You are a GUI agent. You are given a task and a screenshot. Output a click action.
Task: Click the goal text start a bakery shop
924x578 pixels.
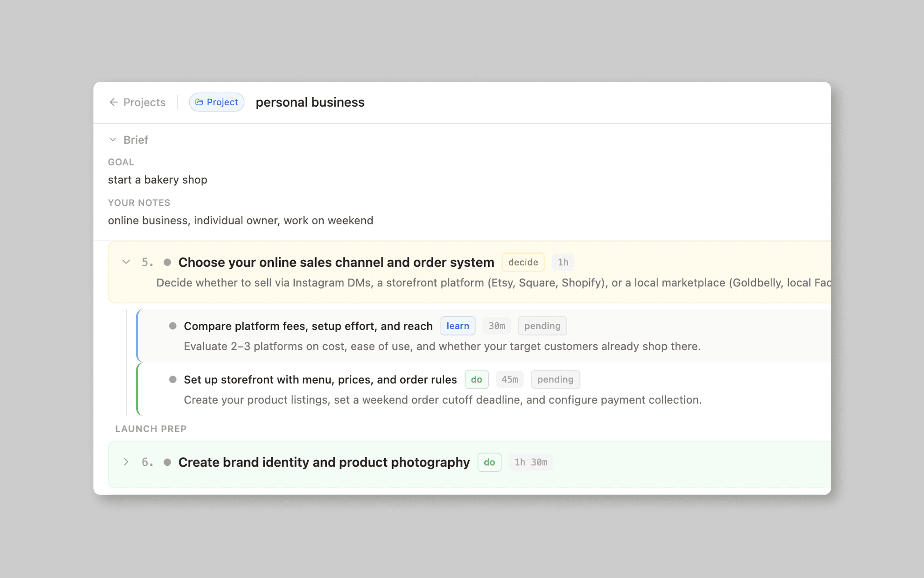click(x=157, y=180)
